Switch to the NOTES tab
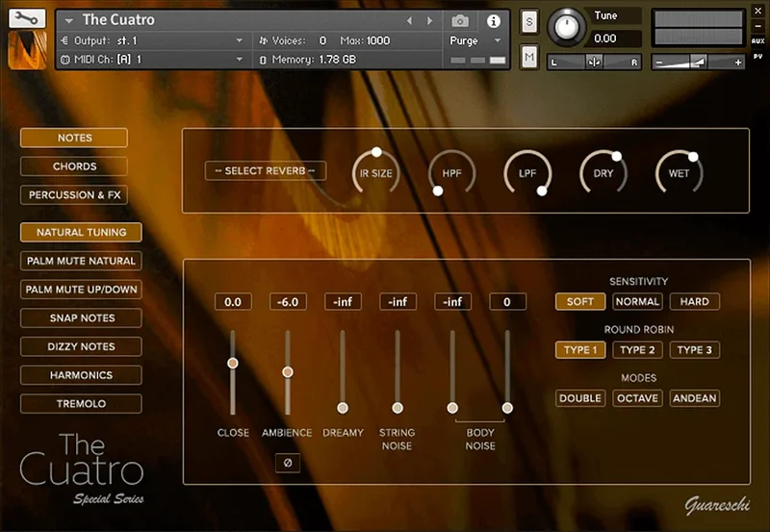The image size is (770, 532). click(74, 138)
